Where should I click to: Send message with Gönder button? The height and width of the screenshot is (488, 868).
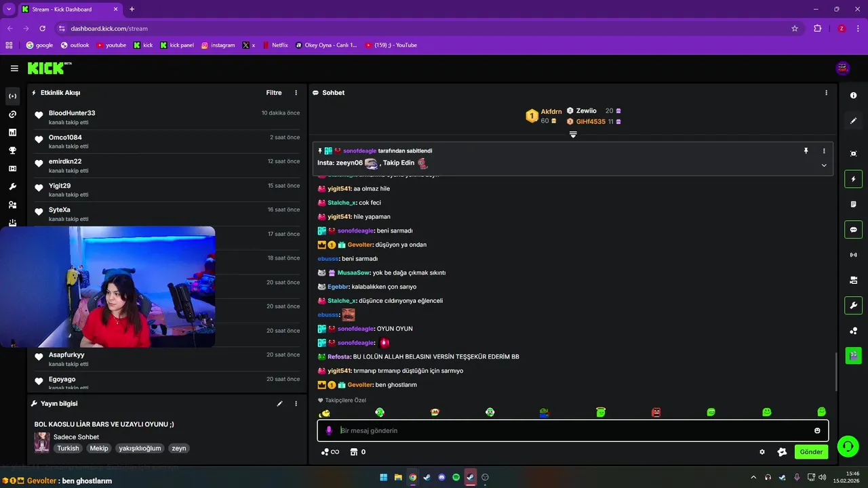pyautogui.click(x=811, y=452)
